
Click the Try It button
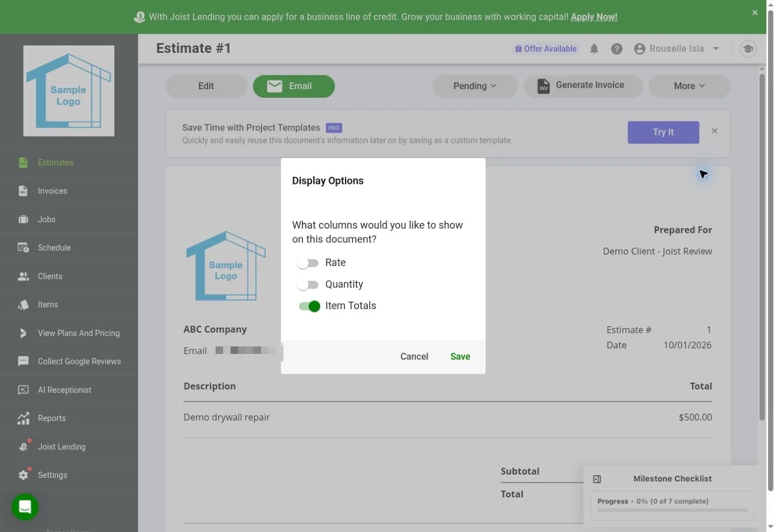[x=663, y=132]
